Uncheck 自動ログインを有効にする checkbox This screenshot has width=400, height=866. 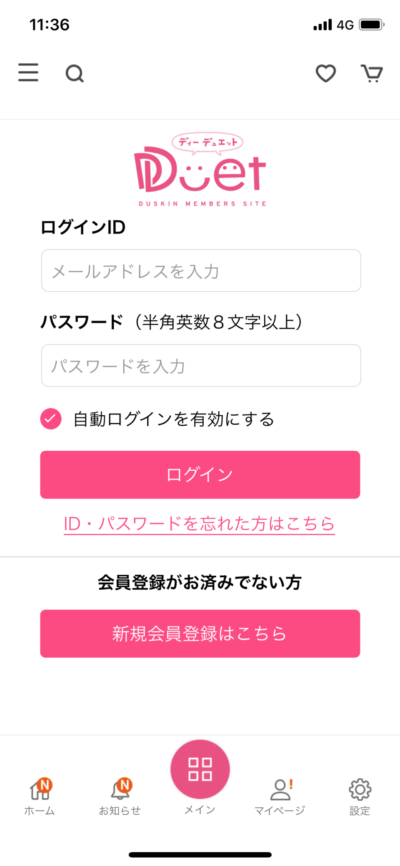click(50, 419)
